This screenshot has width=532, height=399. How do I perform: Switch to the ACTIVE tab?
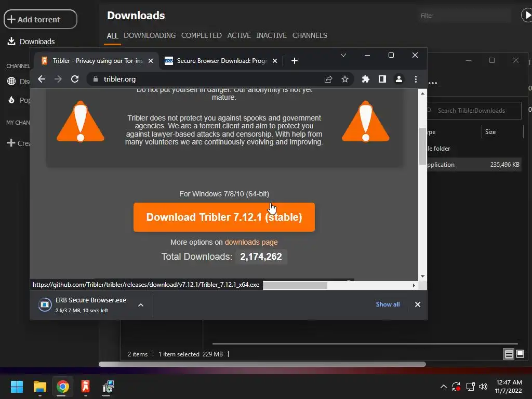(x=239, y=35)
